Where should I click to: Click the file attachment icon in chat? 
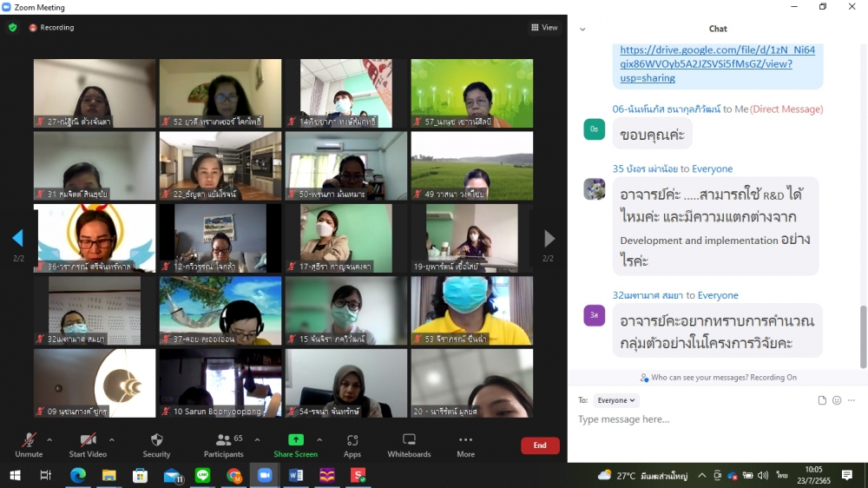pos(822,400)
